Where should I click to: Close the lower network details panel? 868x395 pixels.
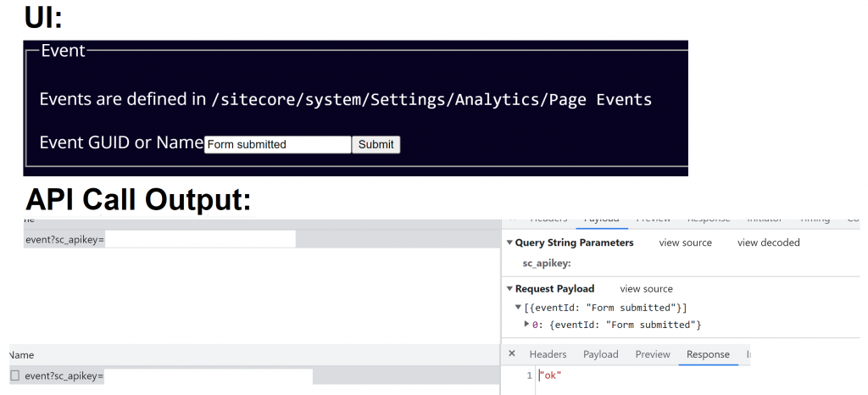pos(511,353)
